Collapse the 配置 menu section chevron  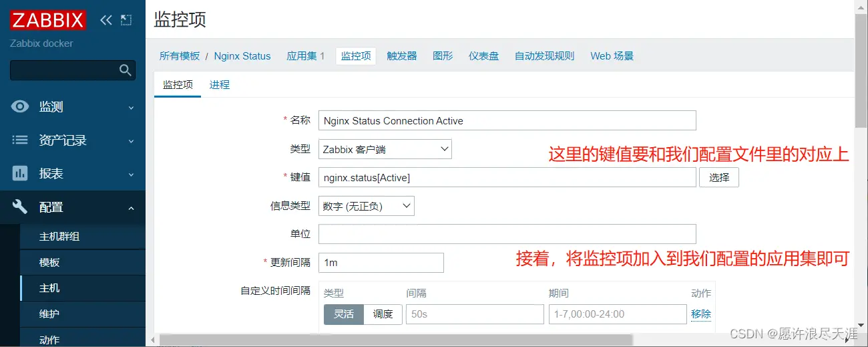click(131, 208)
